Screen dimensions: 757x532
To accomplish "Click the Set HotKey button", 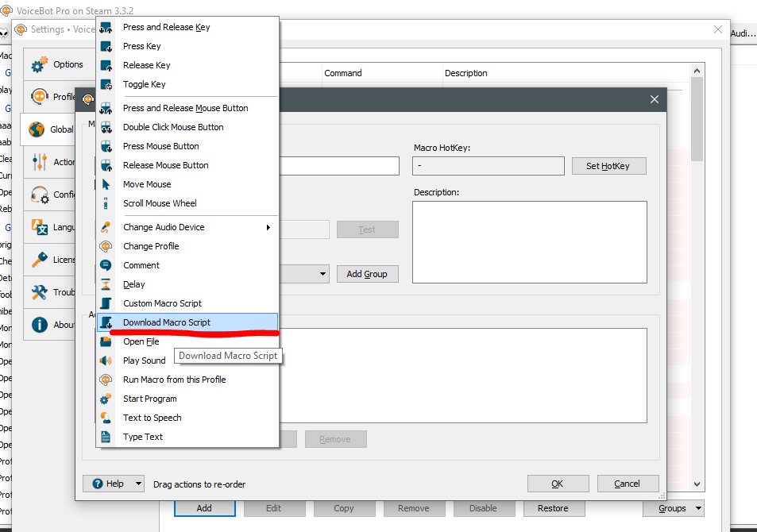I will coord(608,166).
